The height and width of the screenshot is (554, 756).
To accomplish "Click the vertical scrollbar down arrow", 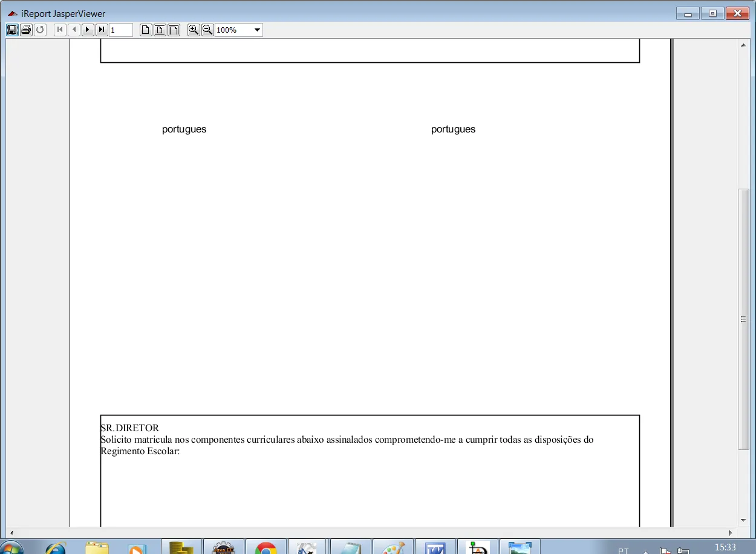I will coord(743,520).
